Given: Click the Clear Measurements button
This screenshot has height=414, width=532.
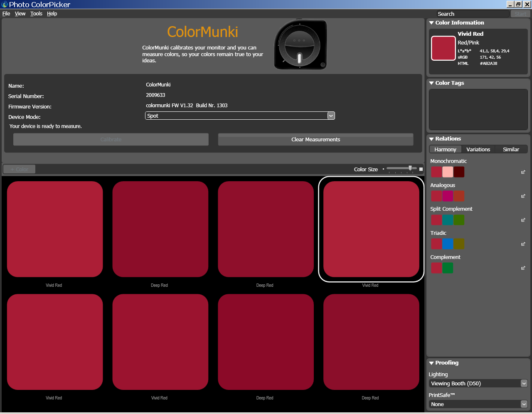Looking at the screenshot, I should click(x=315, y=139).
